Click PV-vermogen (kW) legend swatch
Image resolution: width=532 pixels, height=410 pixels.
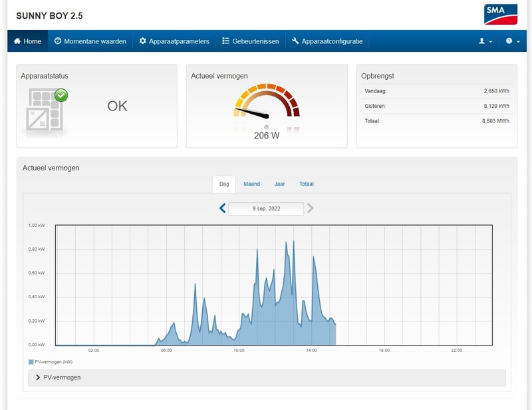[31, 362]
